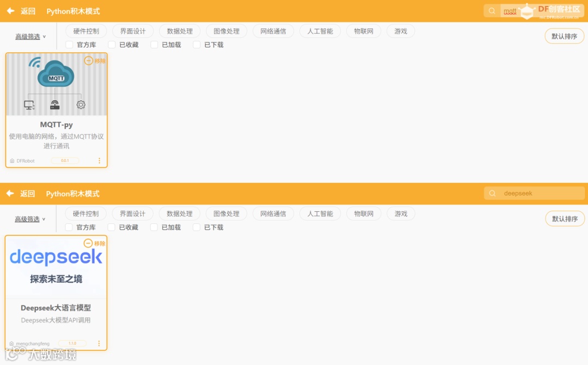Click Python积木模式 title in the bottom panel
The width and height of the screenshot is (588, 365).
coord(73,193)
